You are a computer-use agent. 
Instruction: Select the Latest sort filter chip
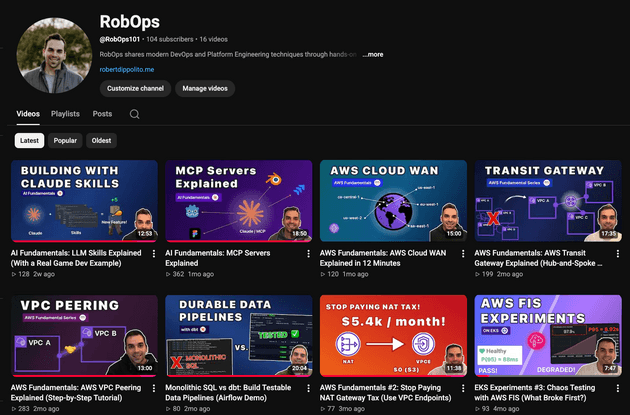pos(29,141)
